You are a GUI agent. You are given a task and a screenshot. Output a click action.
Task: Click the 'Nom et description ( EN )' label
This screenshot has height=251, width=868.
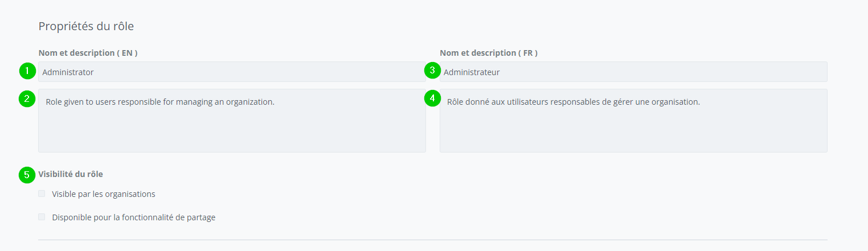tap(88, 53)
